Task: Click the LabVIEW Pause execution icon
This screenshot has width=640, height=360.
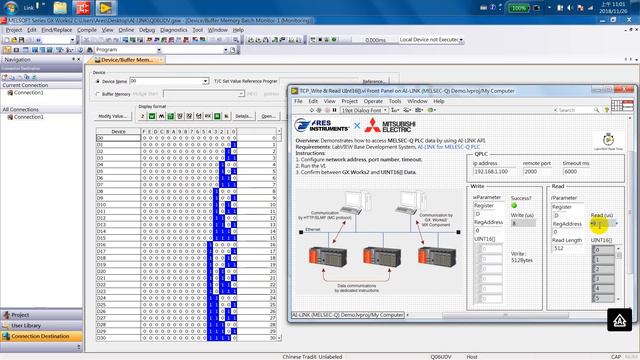Action: click(x=334, y=110)
